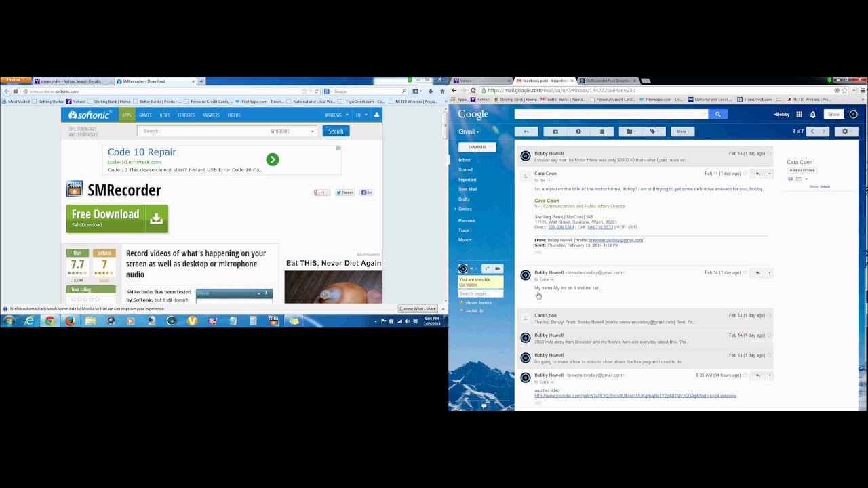This screenshot has width=868, height=488.
Task: Star Cara Coon's Feb 14 message
Action: coord(745,174)
